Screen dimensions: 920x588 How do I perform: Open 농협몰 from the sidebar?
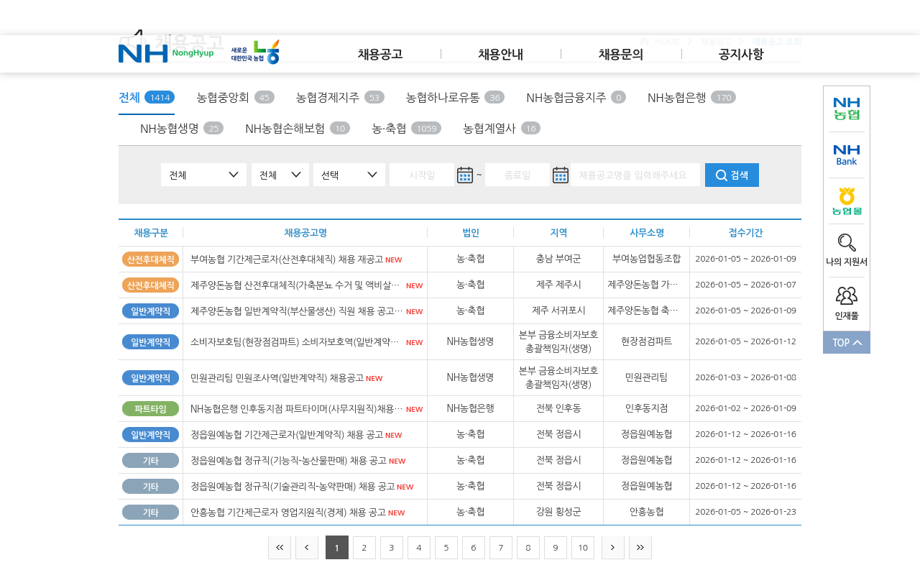click(847, 201)
